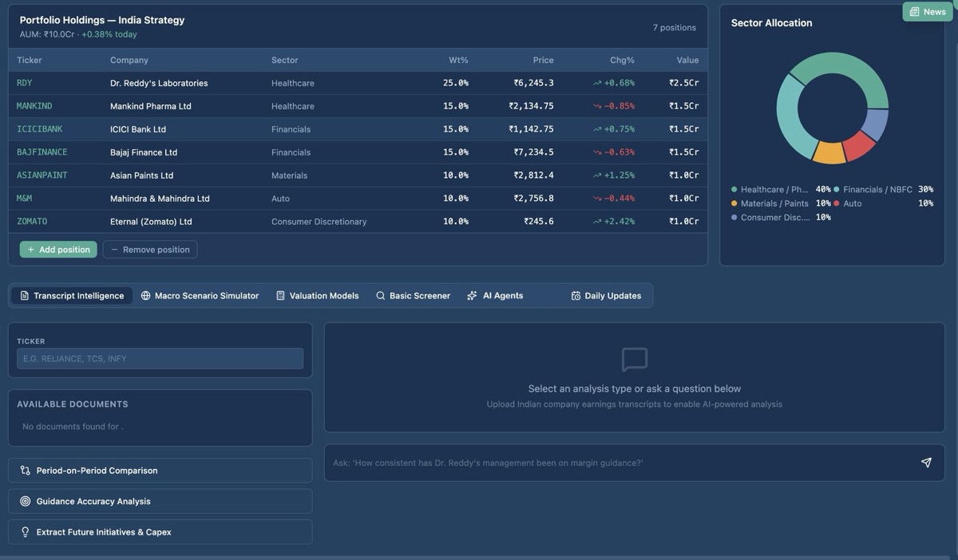
Task: Click the red Auto donut segment
Action: tap(860, 146)
